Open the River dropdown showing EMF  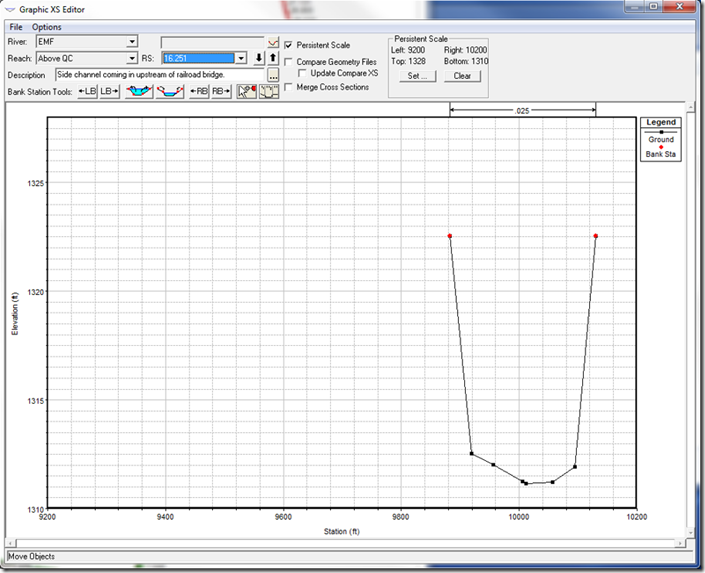click(133, 42)
